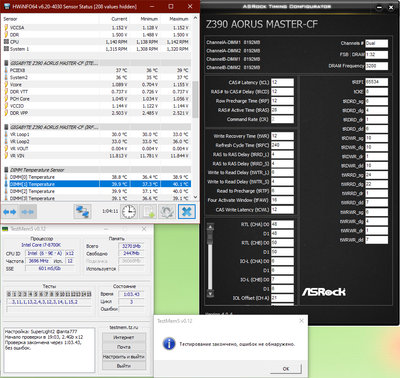Viewport: 400px width, 378px height.
Task: Click the Интернет button in TestMem5
Action: pos(124,337)
